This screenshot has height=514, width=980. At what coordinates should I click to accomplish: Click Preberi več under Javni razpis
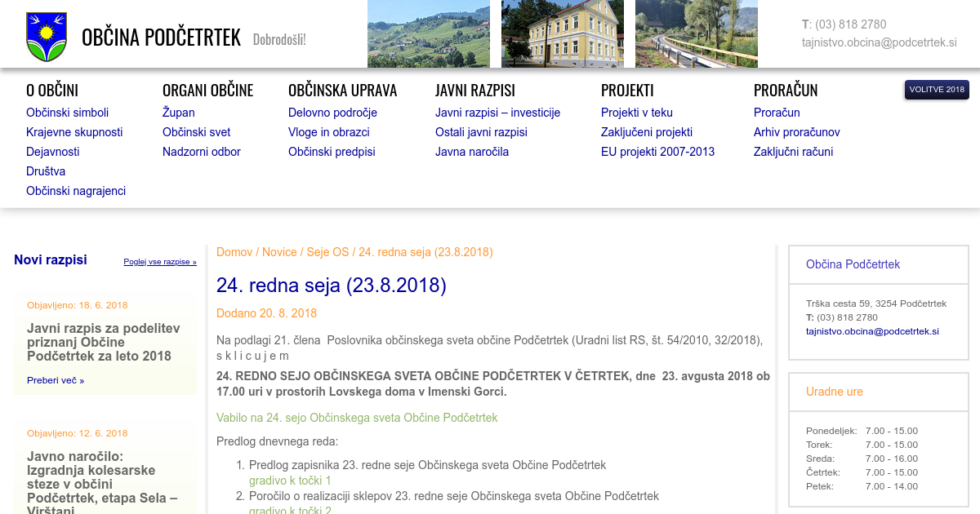click(55, 380)
